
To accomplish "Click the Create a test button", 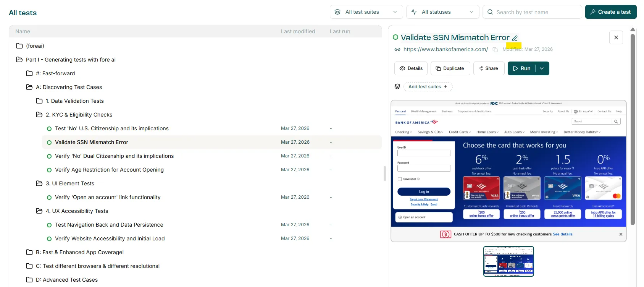I will point(611,12).
